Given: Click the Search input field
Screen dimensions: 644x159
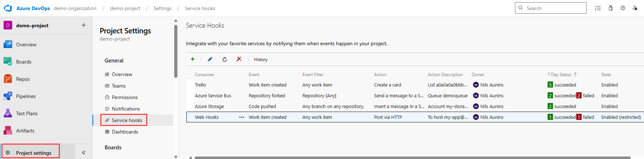Looking at the screenshot, I should [x=550, y=8].
